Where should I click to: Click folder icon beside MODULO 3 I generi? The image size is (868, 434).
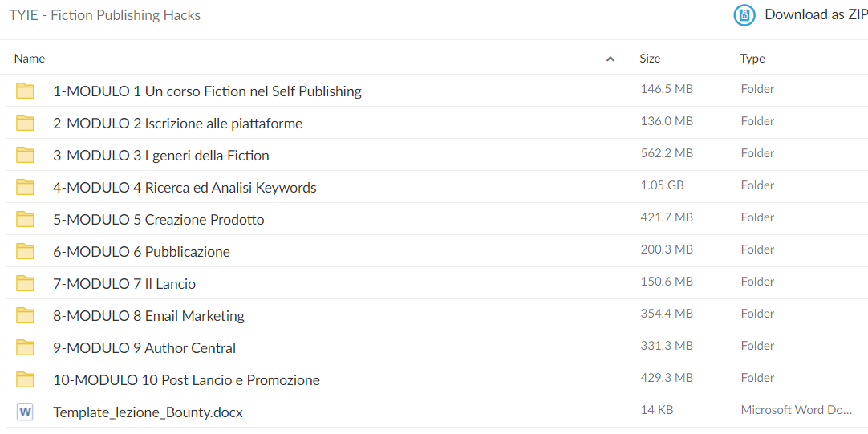[25, 155]
